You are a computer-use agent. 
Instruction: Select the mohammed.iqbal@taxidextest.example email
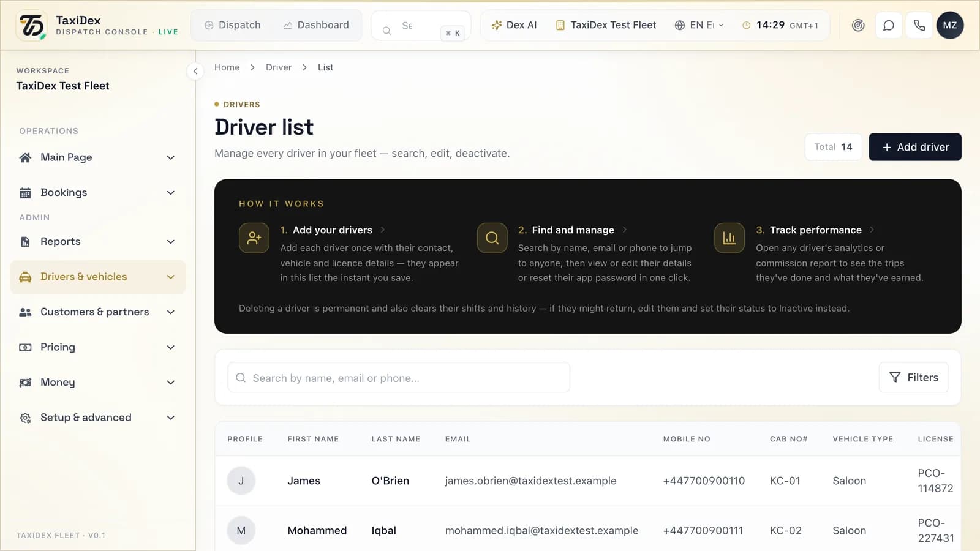[x=541, y=530]
